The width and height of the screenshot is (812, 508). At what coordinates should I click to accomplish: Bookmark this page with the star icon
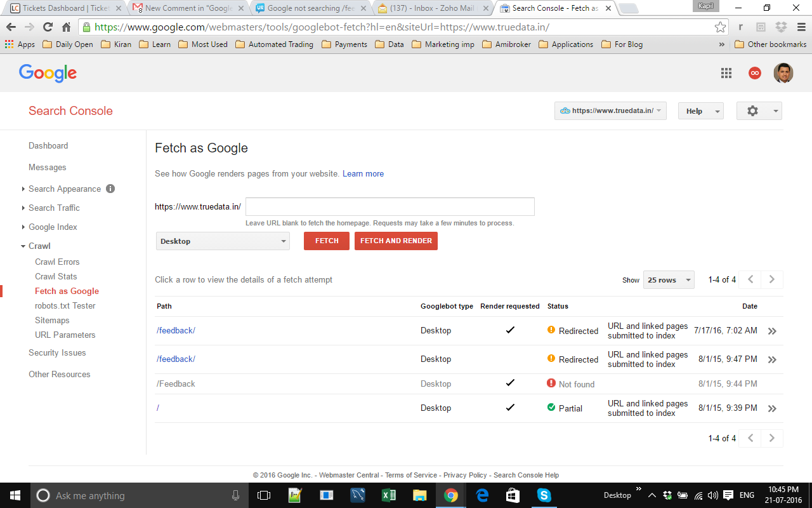click(720, 27)
